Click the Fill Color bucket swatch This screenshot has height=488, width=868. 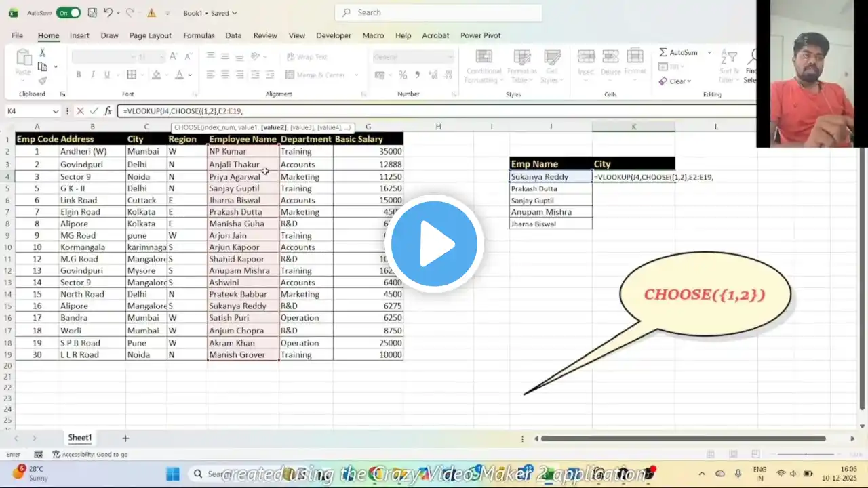[x=156, y=75]
